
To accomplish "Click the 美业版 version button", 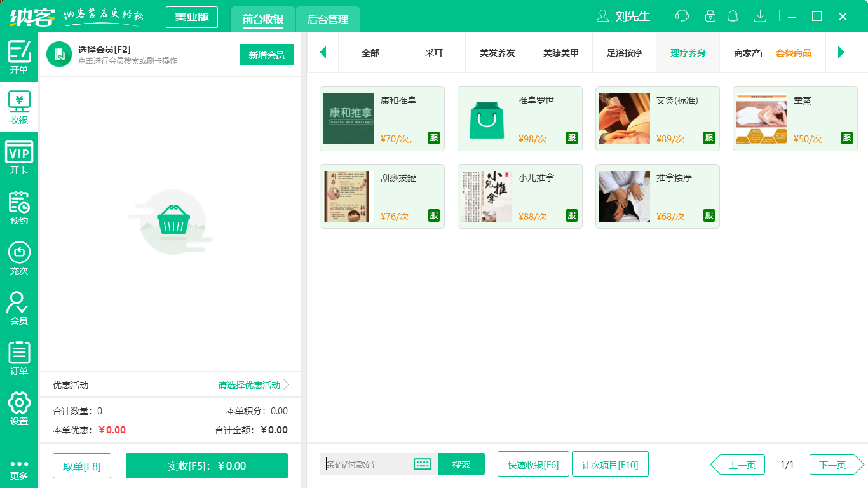I will (x=192, y=17).
